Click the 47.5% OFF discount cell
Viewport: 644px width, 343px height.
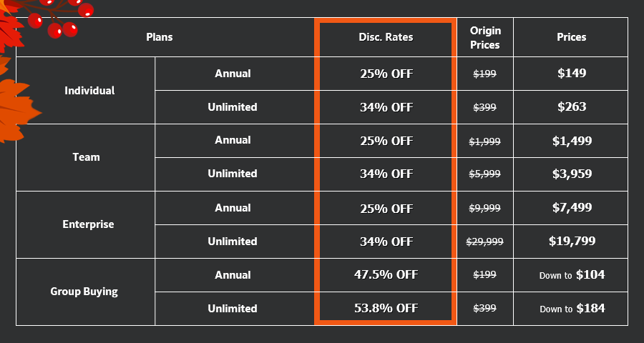pos(386,274)
